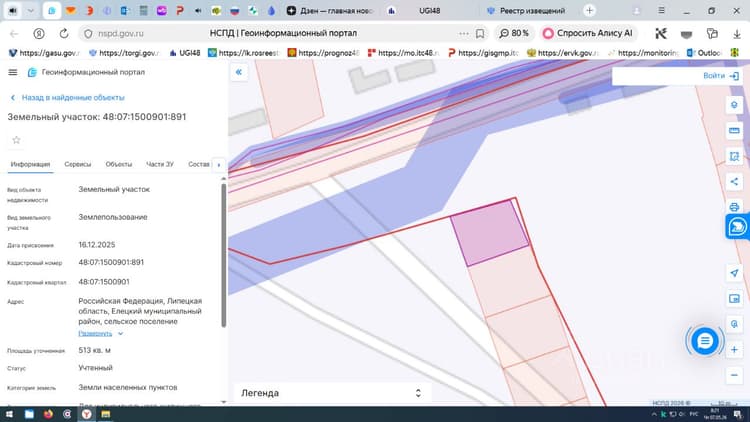The width and height of the screenshot is (750, 422).
Task: Expand the Легенда panel
Action: pos(331,393)
